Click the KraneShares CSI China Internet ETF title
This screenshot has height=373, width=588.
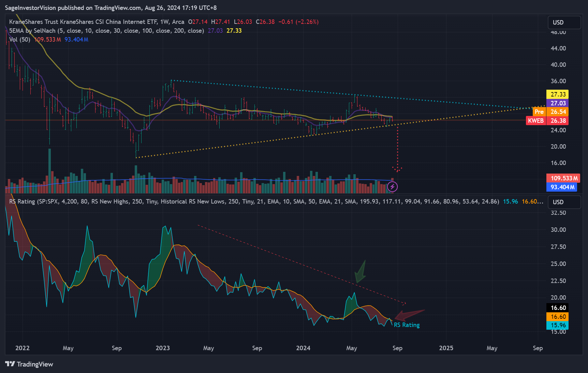pyautogui.click(x=97, y=22)
